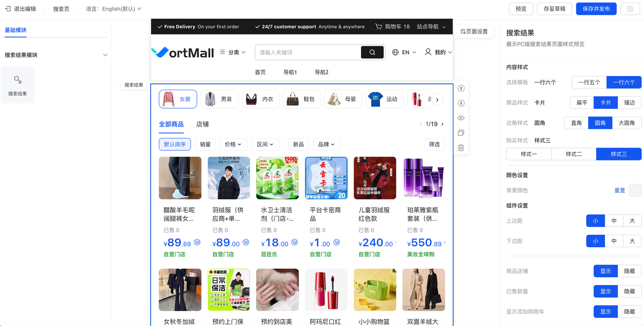Expand the 价格 sort dropdown
The image size is (644, 326).
pos(233,144)
